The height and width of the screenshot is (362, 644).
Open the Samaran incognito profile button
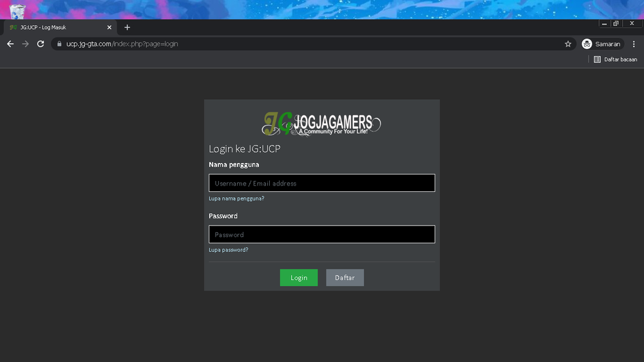602,44
